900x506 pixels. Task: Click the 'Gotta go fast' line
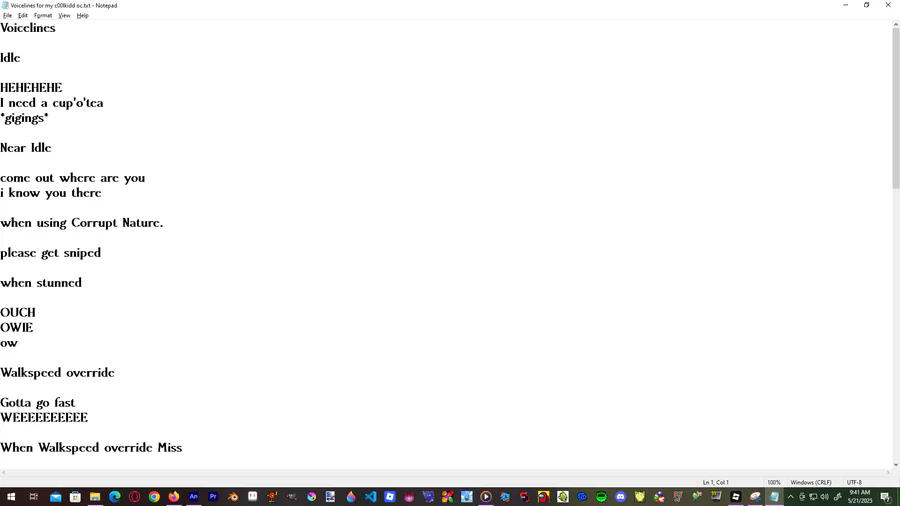pos(38,403)
